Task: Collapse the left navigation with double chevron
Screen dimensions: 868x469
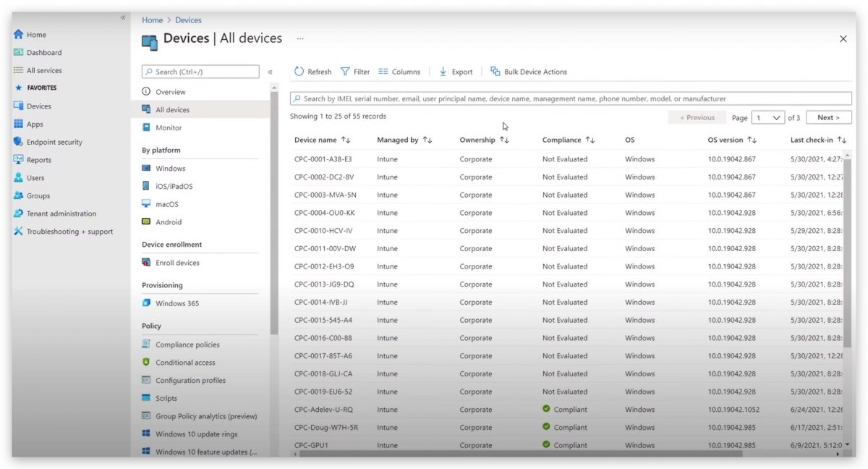Action: coord(123,17)
